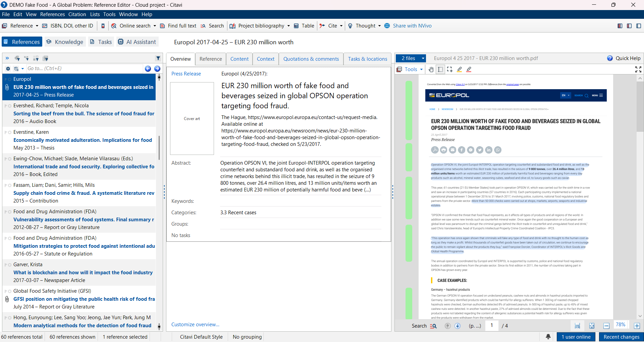Toggle fit-to-width mode in PDF preview

click(577, 326)
